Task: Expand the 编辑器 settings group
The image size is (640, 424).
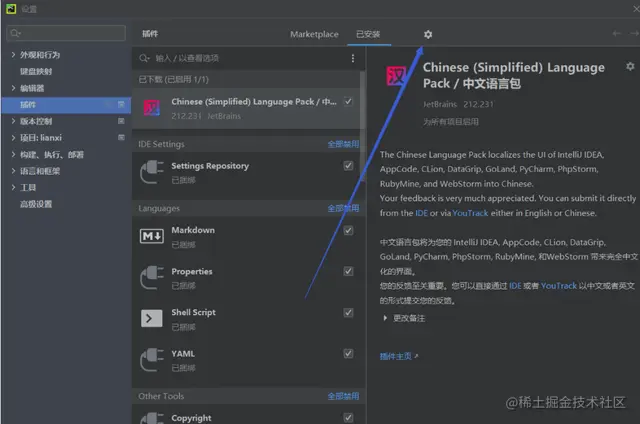Action: point(13,88)
